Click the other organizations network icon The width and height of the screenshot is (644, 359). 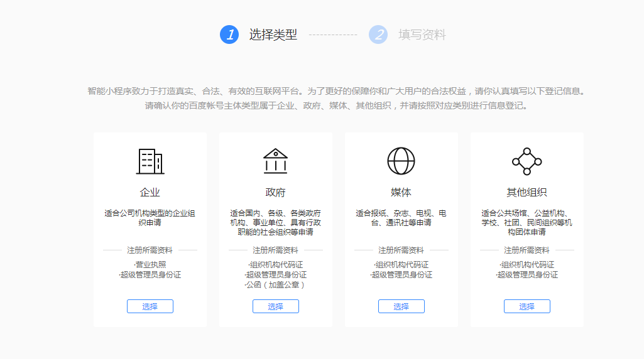point(527,161)
